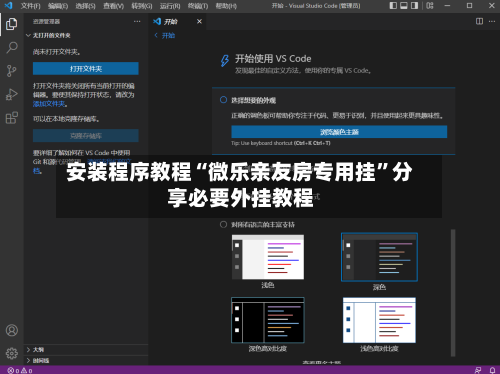Click the welcome page vertical scrollbar
The height and width of the screenshot is (374, 500).
[453, 293]
